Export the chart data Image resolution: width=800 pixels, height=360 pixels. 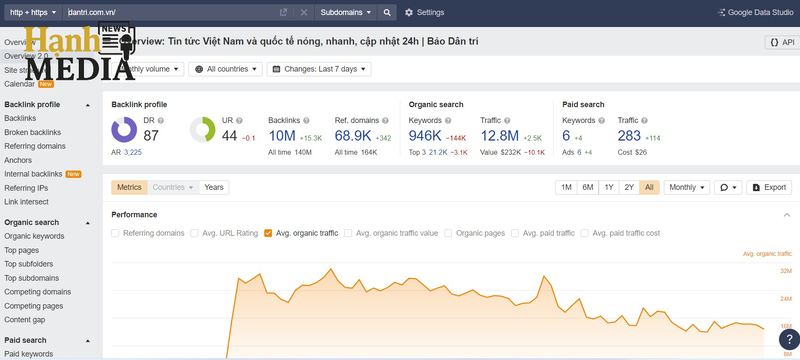pyautogui.click(x=769, y=188)
